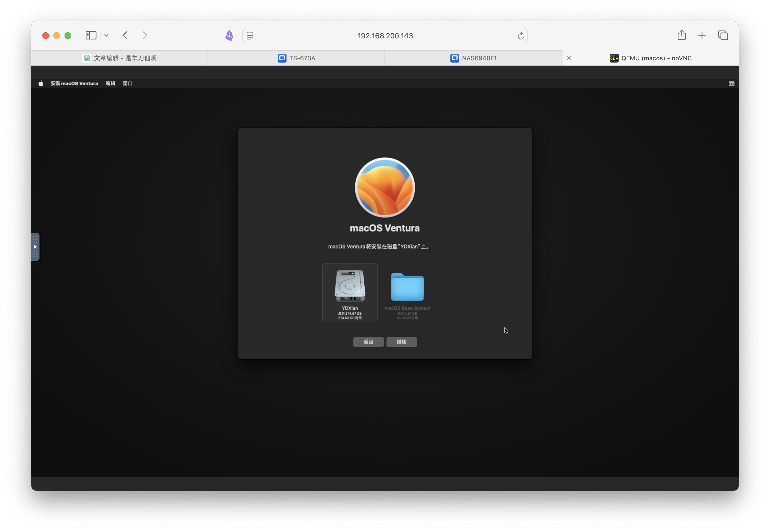Show the tab overview
The width and height of the screenshot is (770, 532).
[x=723, y=35]
